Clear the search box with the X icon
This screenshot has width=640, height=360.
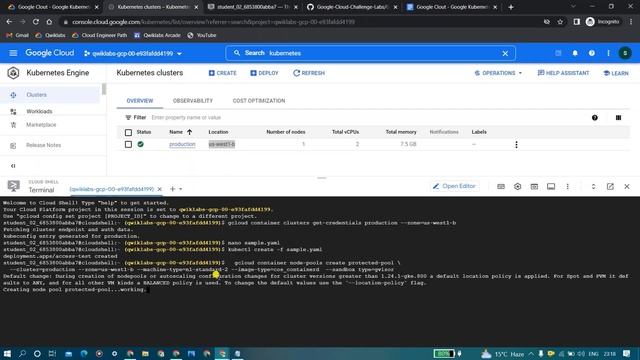pos(505,53)
